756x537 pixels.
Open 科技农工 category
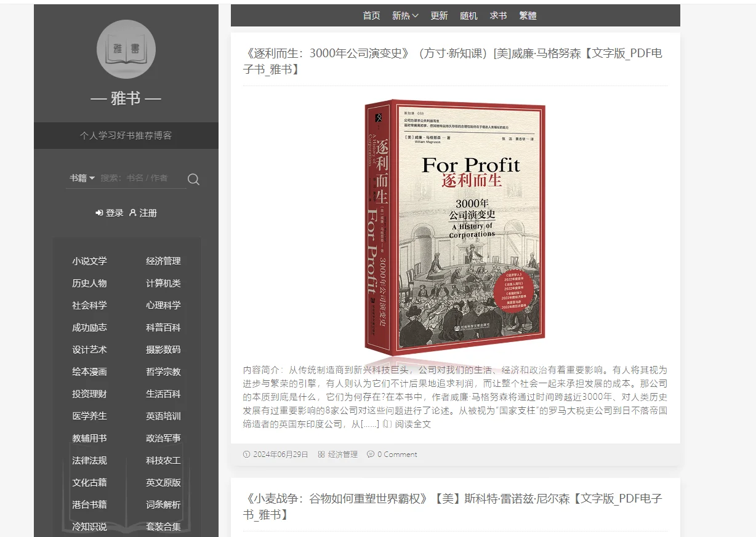click(x=163, y=460)
